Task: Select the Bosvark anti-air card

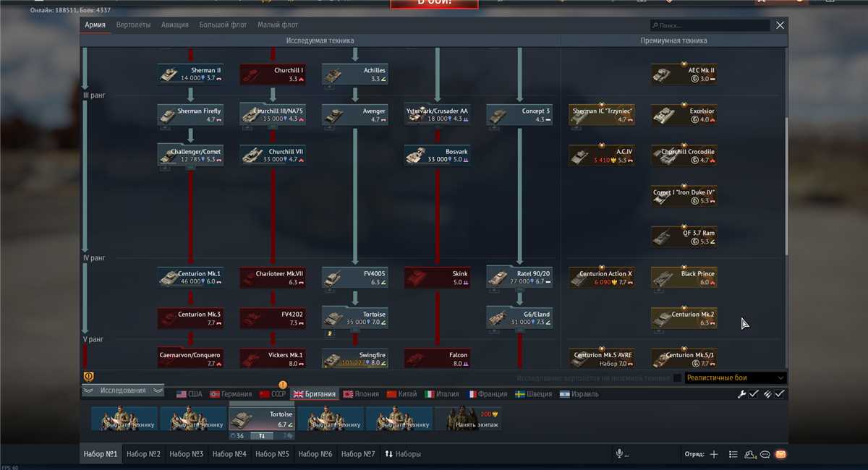Action: pos(438,155)
